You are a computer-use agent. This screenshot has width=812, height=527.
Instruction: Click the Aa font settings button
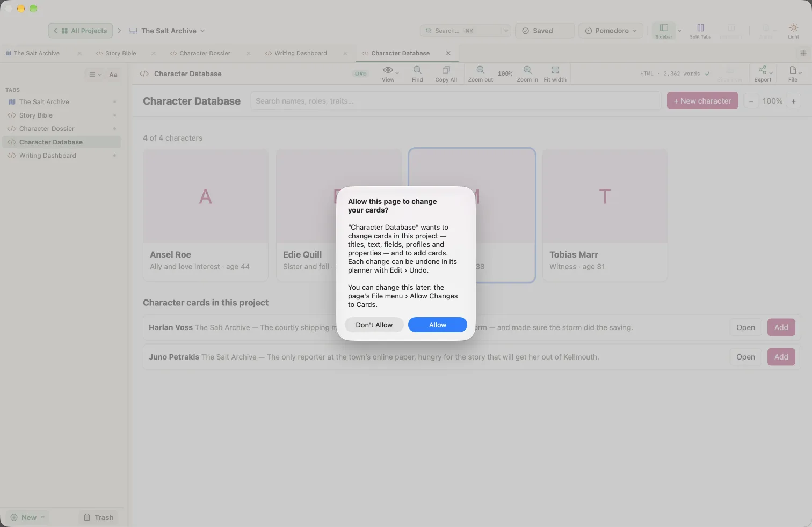click(113, 75)
